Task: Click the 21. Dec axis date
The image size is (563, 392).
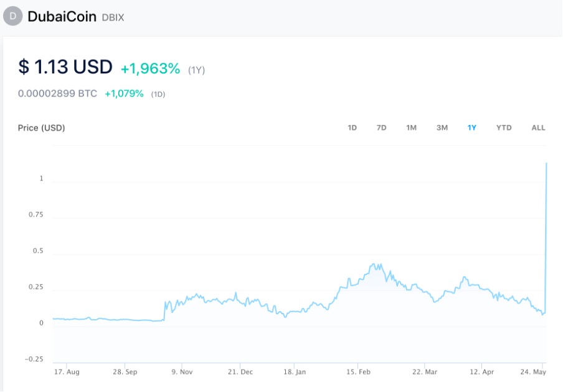Action: click(x=240, y=372)
